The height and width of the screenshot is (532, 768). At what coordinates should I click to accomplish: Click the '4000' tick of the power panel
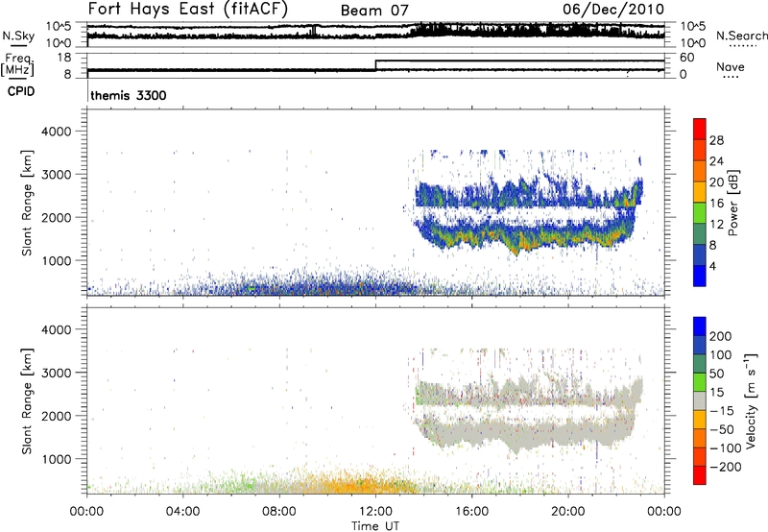56,132
